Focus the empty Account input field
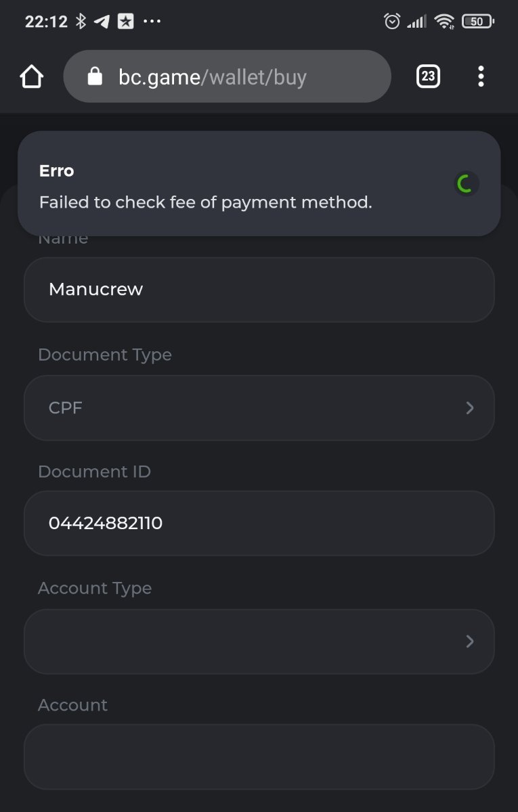The image size is (518, 812). coord(259,757)
